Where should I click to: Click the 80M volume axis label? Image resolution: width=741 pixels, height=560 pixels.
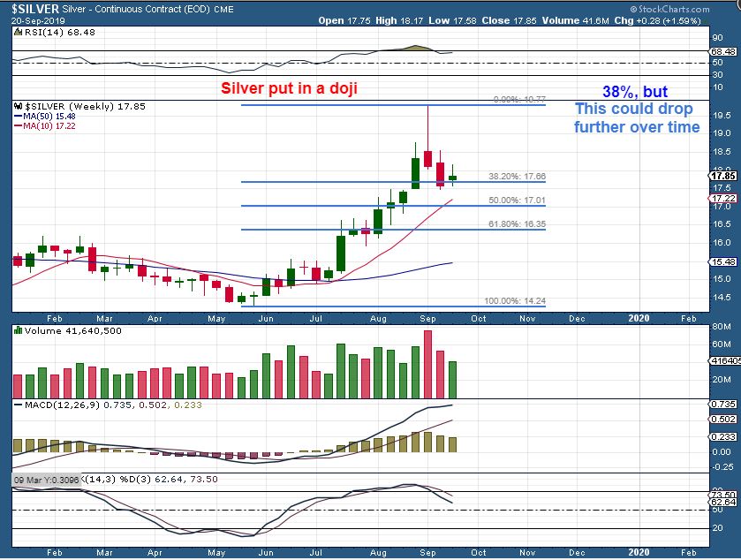pos(722,327)
